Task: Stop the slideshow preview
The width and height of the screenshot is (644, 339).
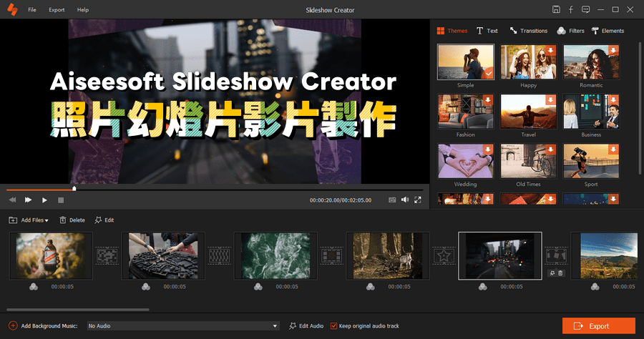Action: (61, 200)
